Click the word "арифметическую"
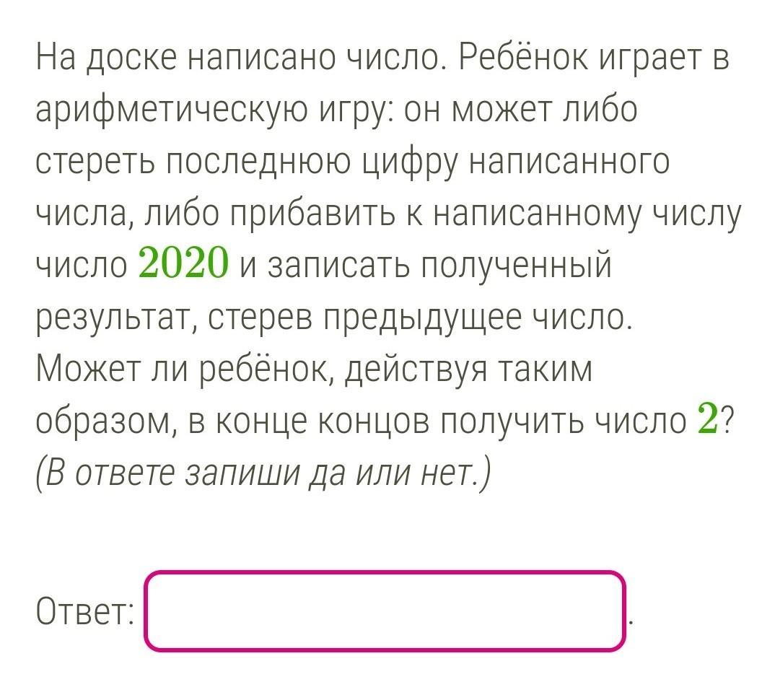 [x=172, y=110]
